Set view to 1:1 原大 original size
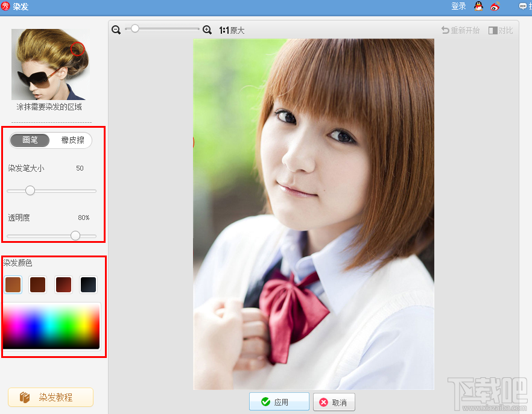The height and width of the screenshot is (414, 532). point(232,31)
